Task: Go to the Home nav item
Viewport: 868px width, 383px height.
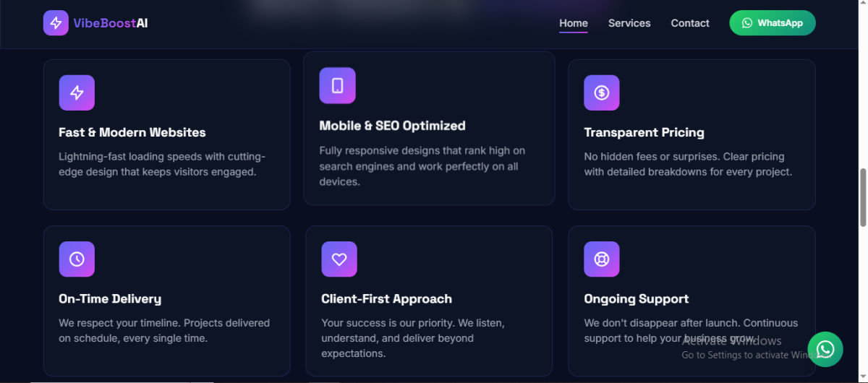Action: pos(573,23)
